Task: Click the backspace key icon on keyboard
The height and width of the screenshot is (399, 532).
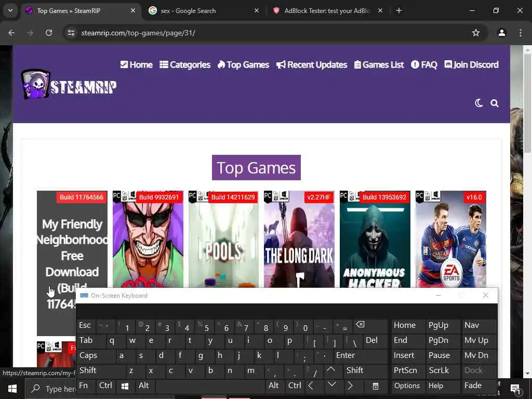Action: 369,325
